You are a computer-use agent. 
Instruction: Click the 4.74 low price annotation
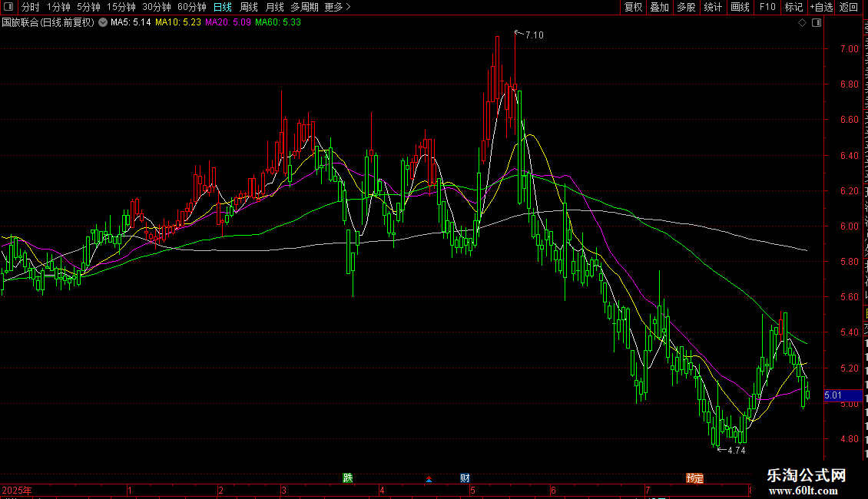[x=736, y=451]
